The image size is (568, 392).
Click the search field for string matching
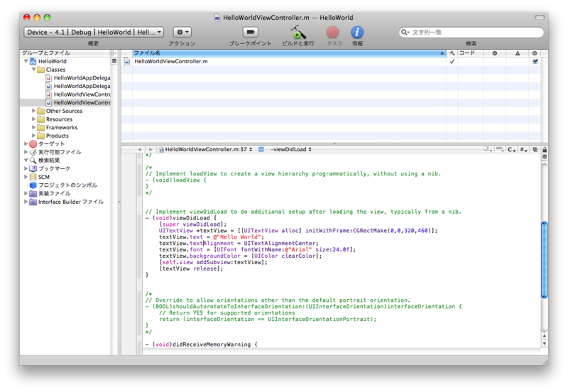click(x=471, y=32)
